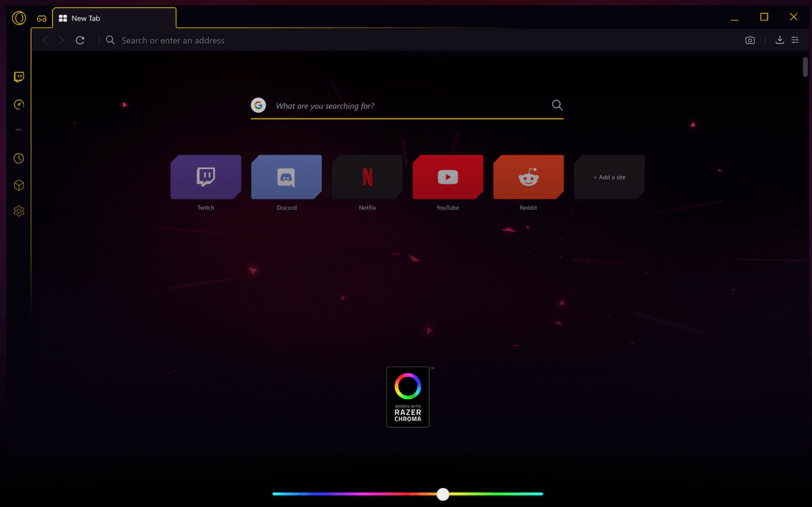Go back with the back arrow
812x507 pixels.
(x=45, y=41)
